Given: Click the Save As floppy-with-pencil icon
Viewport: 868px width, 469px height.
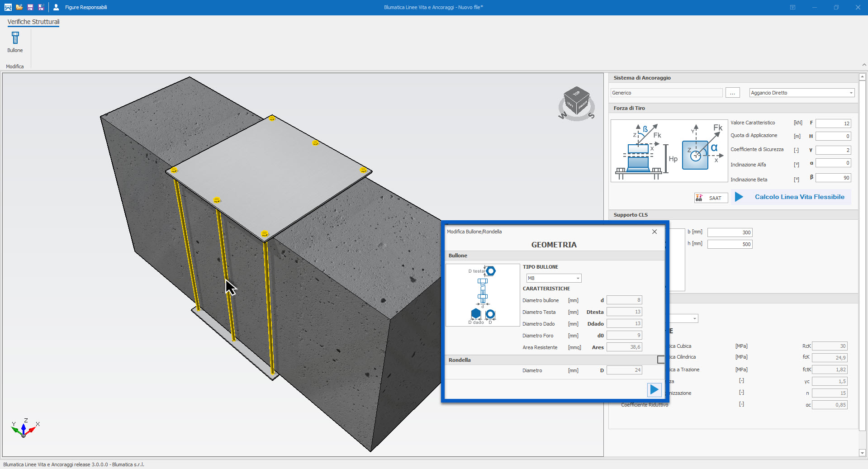Looking at the screenshot, I should (41, 7).
